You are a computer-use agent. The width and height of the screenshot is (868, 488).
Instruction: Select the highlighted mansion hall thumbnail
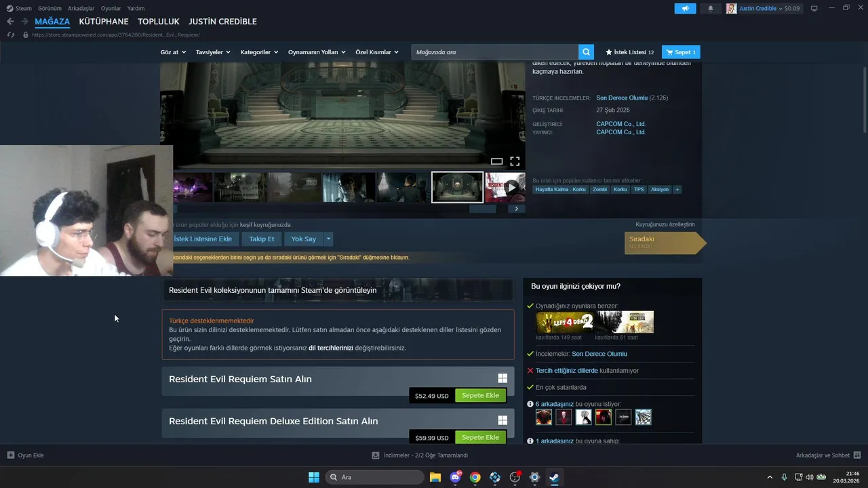[x=458, y=187]
